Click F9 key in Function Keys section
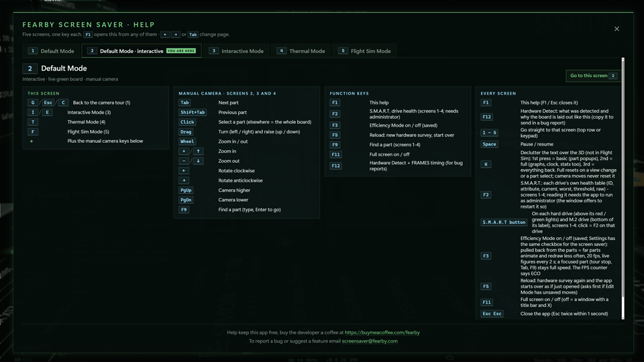The height and width of the screenshot is (362, 644). (x=335, y=145)
